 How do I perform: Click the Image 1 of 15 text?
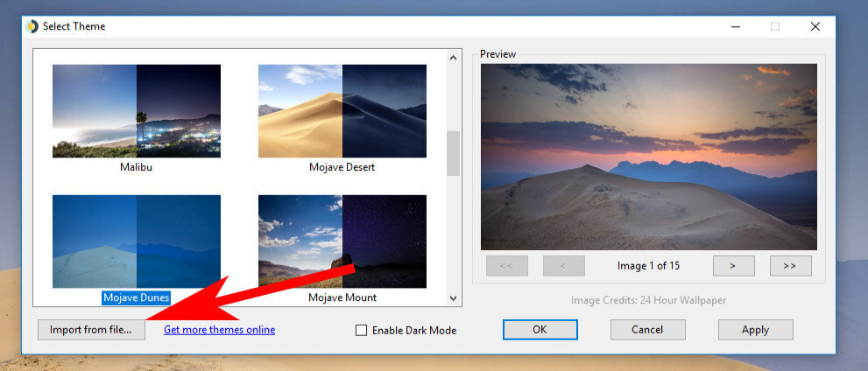(x=648, y=266)
